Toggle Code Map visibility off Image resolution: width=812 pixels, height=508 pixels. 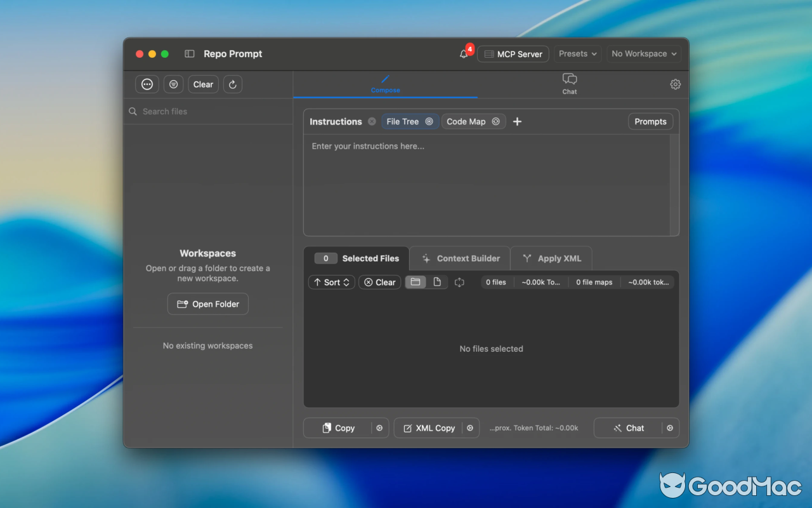[495, 121]
